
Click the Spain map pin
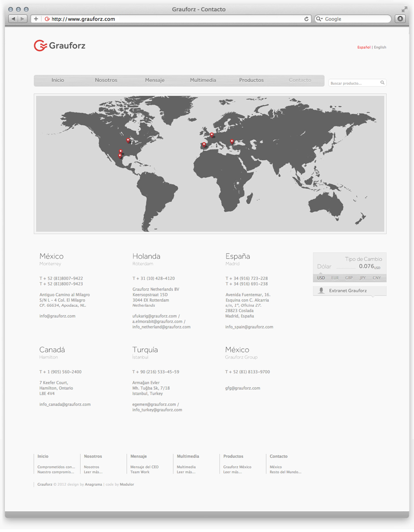point(204,145)
